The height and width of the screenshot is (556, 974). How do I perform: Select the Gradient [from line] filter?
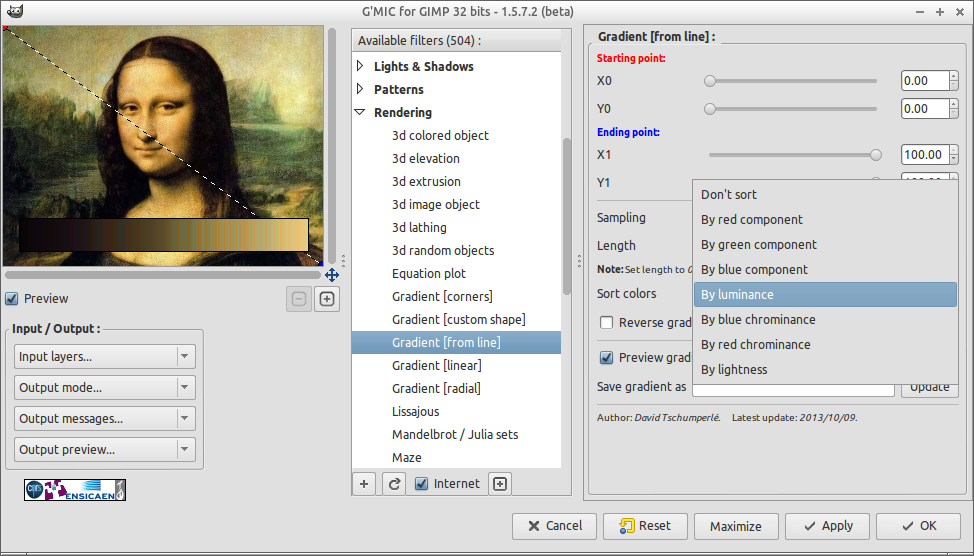point(456,342)
